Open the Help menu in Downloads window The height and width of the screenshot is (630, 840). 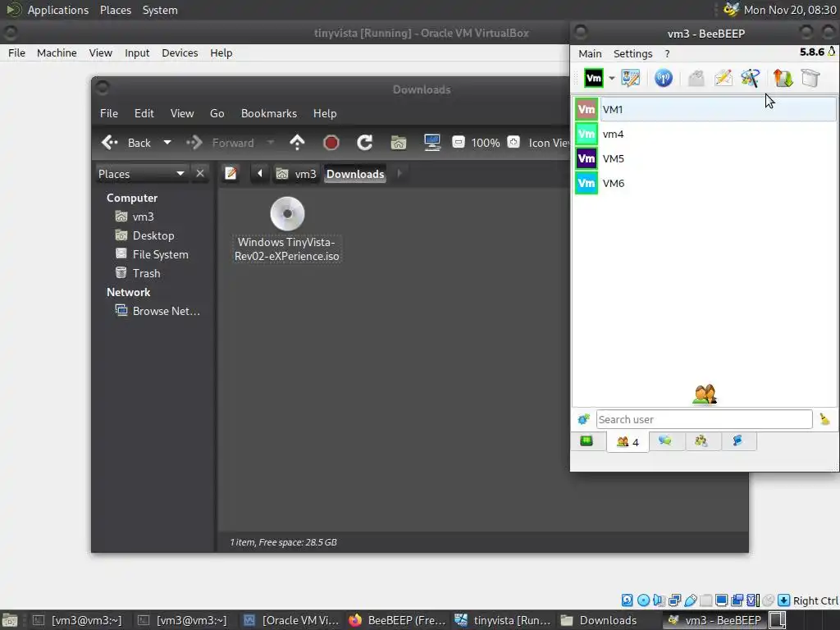pos(325,113)
